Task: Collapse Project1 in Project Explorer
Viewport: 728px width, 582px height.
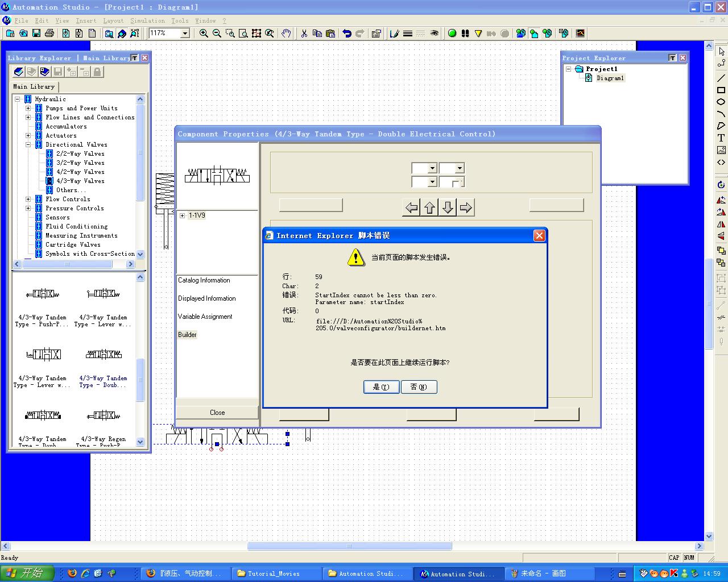Action: tap(568, 69)
